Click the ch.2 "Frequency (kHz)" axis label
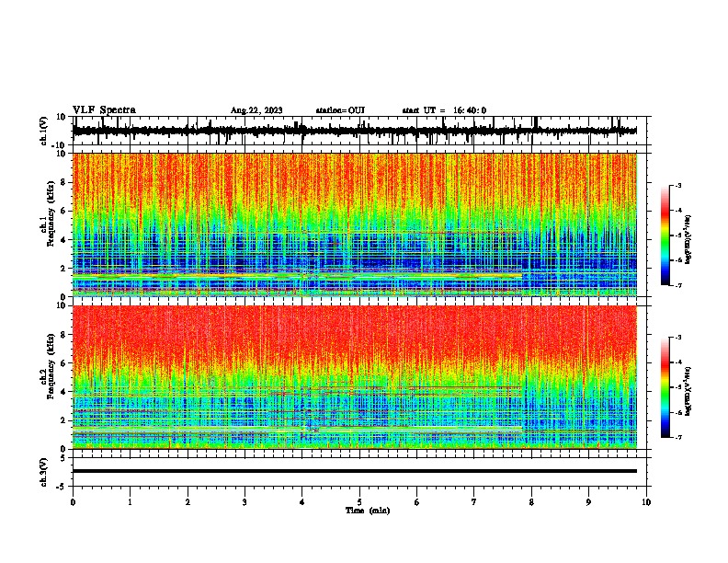The width and height of the screenshot is (728, 563). (x=51, y=366)
